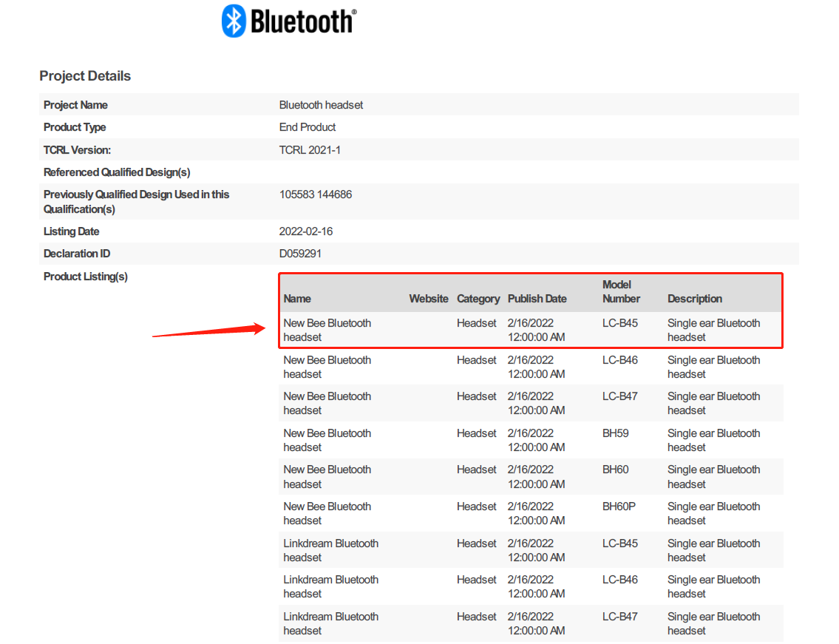Click the description in the BH59 row
The image size is (839, 644).
tap(713, 441)
